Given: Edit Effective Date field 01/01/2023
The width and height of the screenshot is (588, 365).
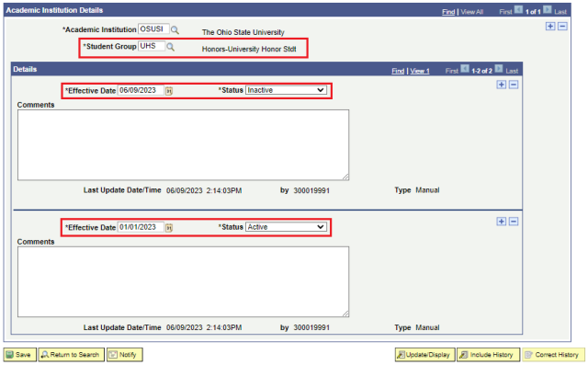Looking at the screenshot, I should (141, 227).
